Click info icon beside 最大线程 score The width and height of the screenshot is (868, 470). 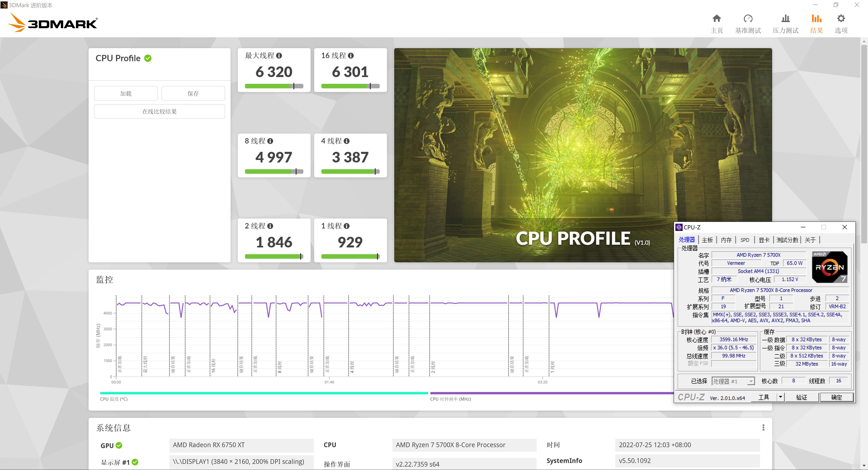coord(279,56)
